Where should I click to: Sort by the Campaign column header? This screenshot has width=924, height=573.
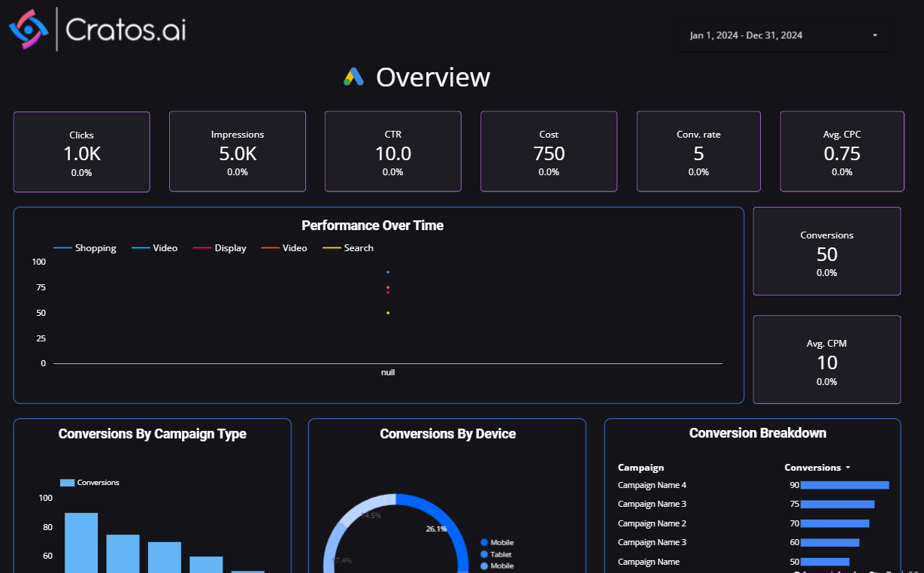(x=641, y=468)
